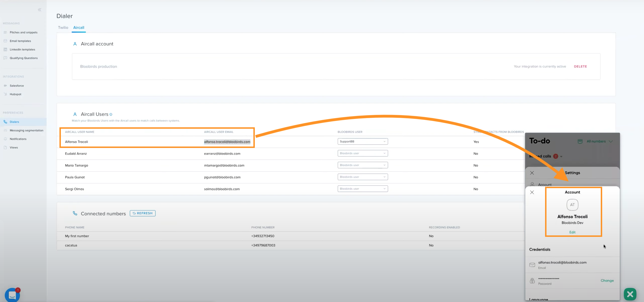The height and width of the screenshot is (302, 644).
Task: Close the Settings panel
Action: (532, 173)
